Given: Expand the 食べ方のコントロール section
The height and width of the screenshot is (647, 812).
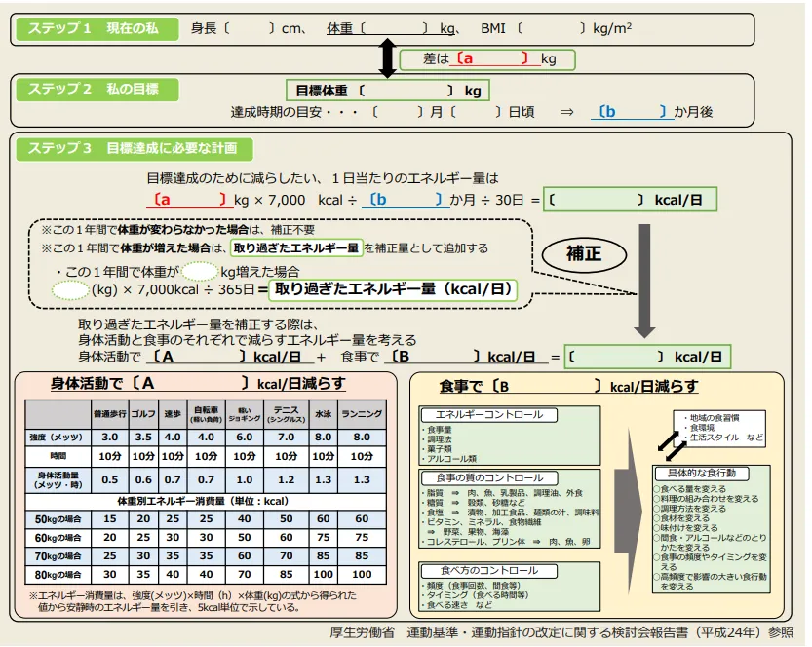Looking at the screenshot, I should coord(493,569).
